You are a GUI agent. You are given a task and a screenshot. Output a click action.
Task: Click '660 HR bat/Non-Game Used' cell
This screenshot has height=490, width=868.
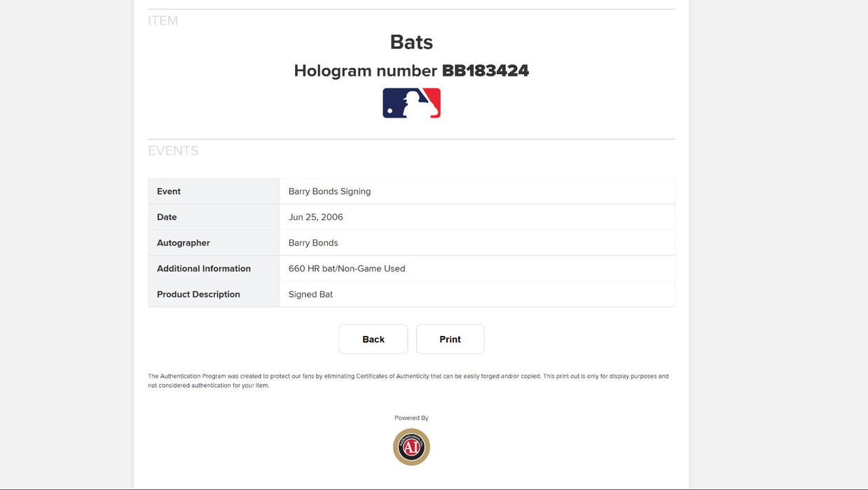pyautogui.click(x=347, y=268)
